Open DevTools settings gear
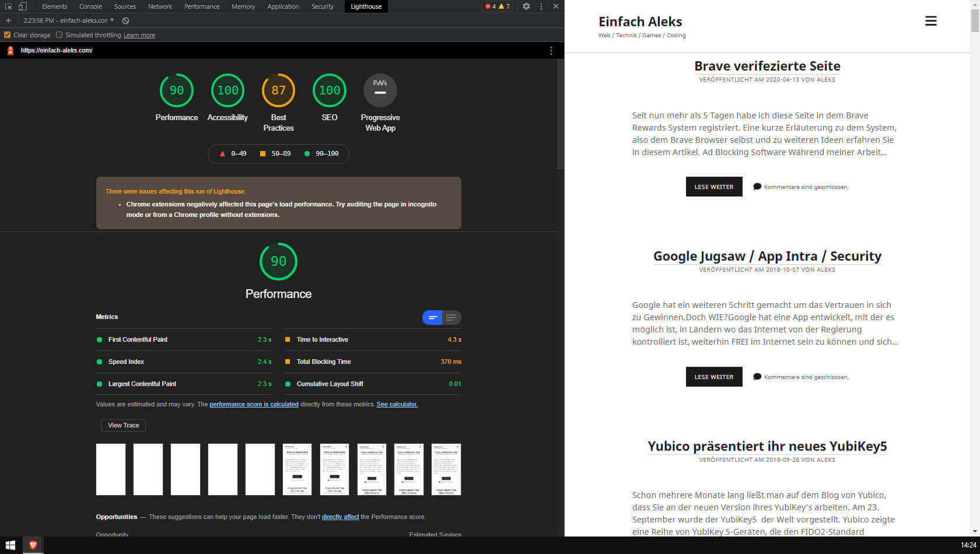Screen dimensions: 980x554 point(526,6)
